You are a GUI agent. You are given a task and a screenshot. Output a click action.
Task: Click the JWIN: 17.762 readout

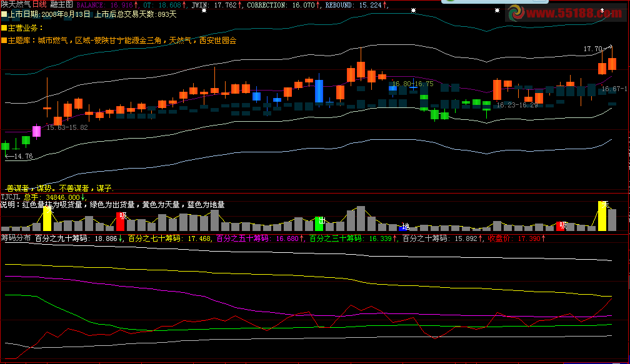tap(217, 5)
